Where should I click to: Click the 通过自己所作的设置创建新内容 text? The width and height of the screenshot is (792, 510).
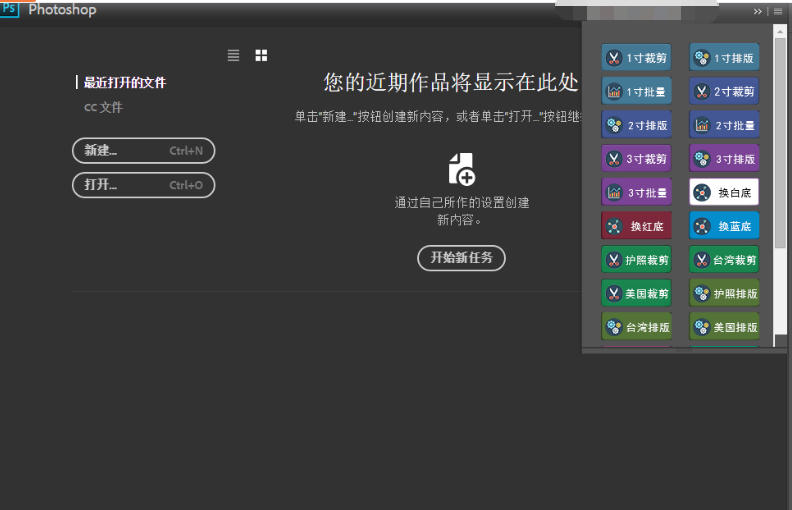pyautogui.click(x=461, y=211)
